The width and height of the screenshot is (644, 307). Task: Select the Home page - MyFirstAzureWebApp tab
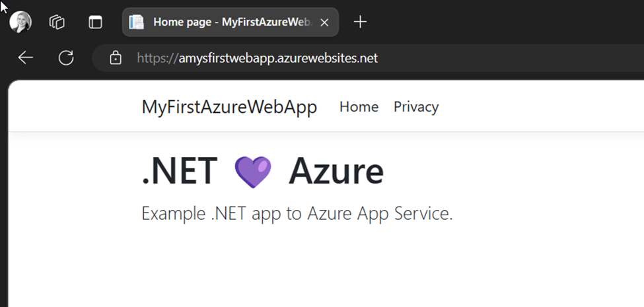[231, 22]
